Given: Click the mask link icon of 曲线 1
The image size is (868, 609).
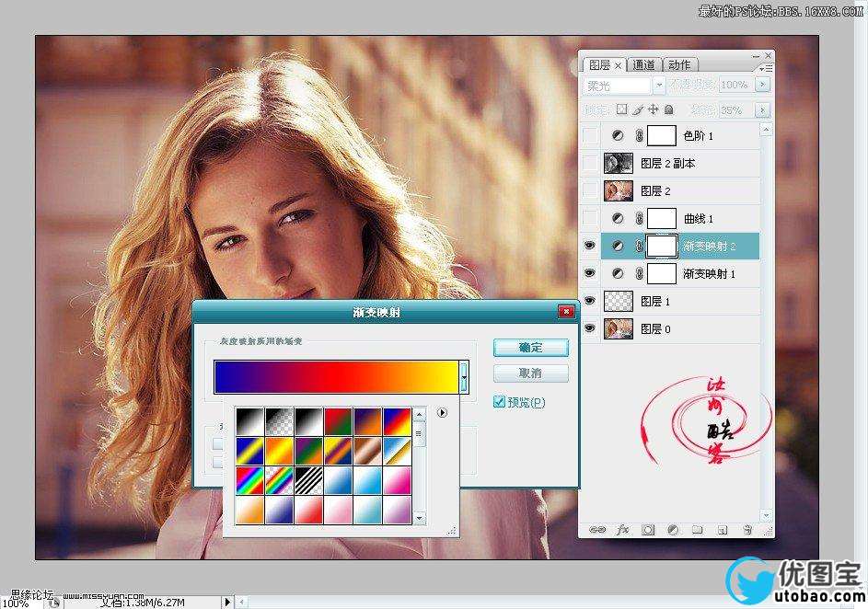Looking at the screenshot, I should [640, 219].
